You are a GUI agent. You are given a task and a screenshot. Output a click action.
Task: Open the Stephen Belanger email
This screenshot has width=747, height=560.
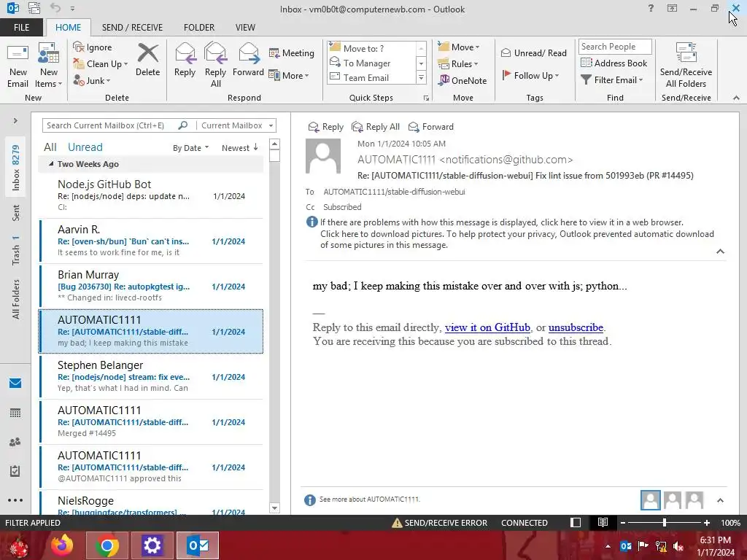pyautogui.click(x=150, y=376)
